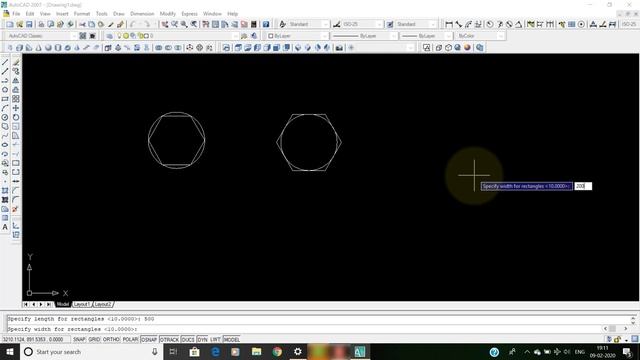Click the MODEL button in status bar
Image resolution: width=640 pixels, height=360 pixels.
[x=231, y=339]
